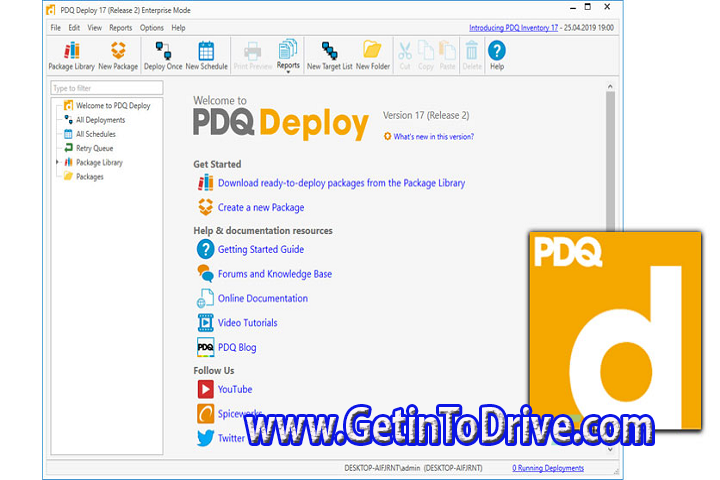This screenshot has height=480, width=720.
Task: Click Create a new Package link
Action: click(261, 207)
